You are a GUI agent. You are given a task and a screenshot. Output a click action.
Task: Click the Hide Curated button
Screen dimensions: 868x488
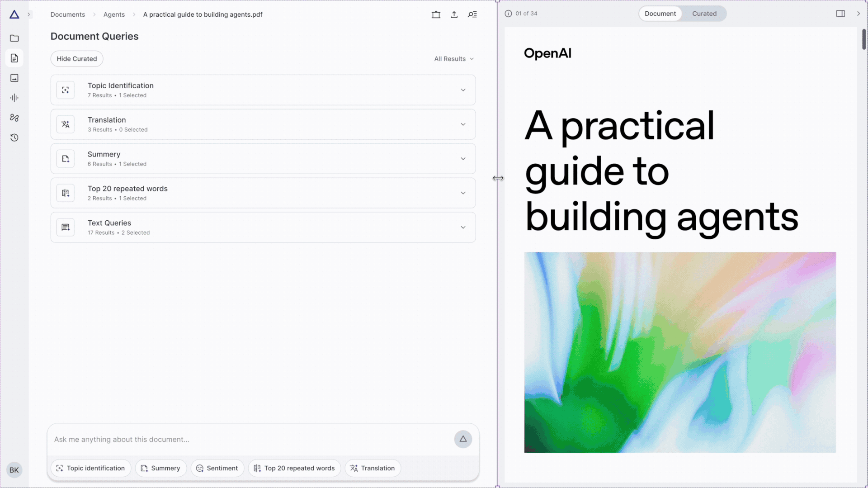[x=77, y=59]
